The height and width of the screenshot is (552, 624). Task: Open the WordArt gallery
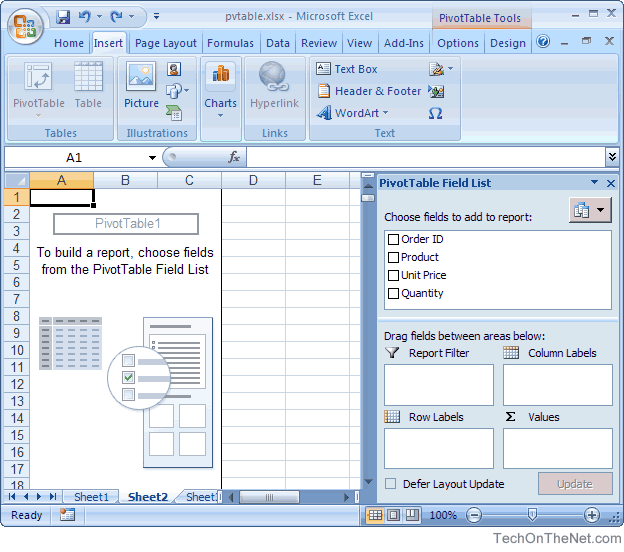point(352,113)
